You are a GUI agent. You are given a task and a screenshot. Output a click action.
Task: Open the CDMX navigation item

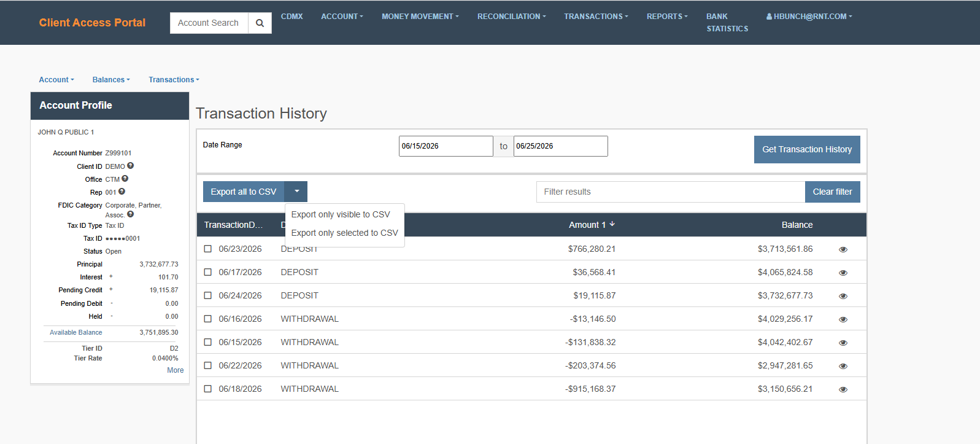(291, 17)
